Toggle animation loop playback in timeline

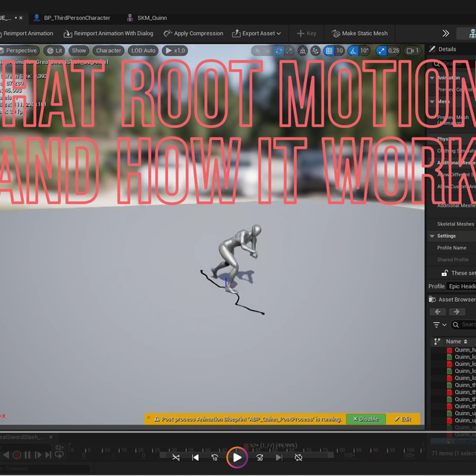[x=59, y=454]
